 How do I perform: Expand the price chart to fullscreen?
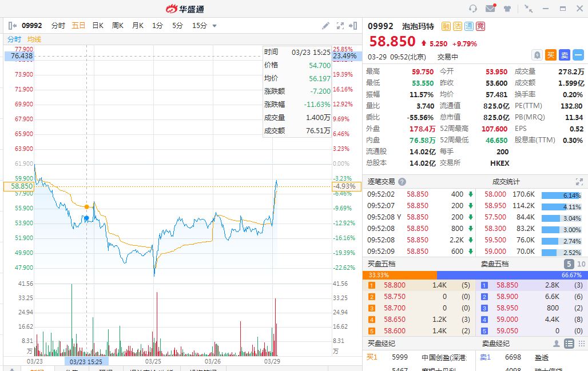[x=340, y=26]
